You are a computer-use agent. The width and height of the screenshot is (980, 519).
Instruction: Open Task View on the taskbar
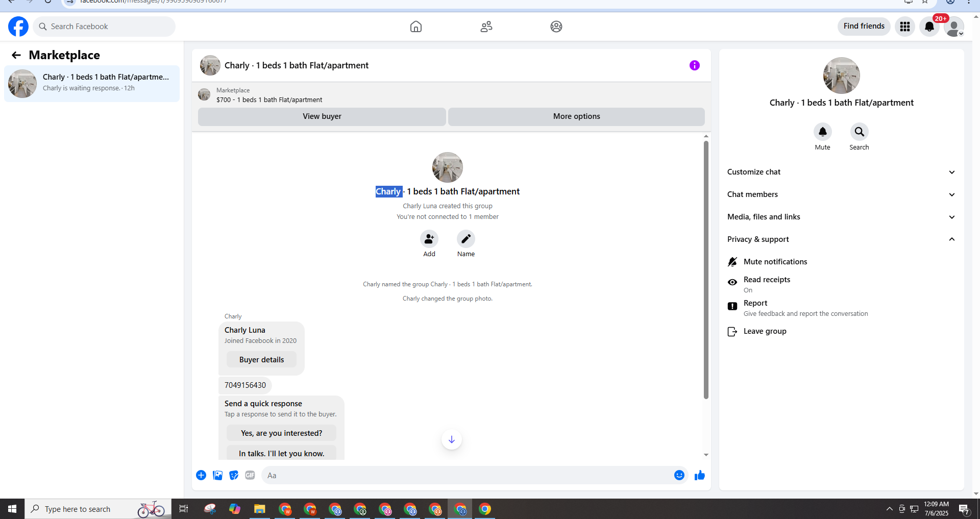click(x=184, y=509)
